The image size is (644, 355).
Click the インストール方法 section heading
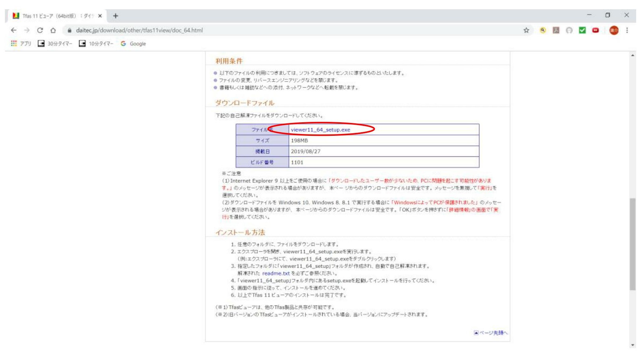tap(240, 232)
